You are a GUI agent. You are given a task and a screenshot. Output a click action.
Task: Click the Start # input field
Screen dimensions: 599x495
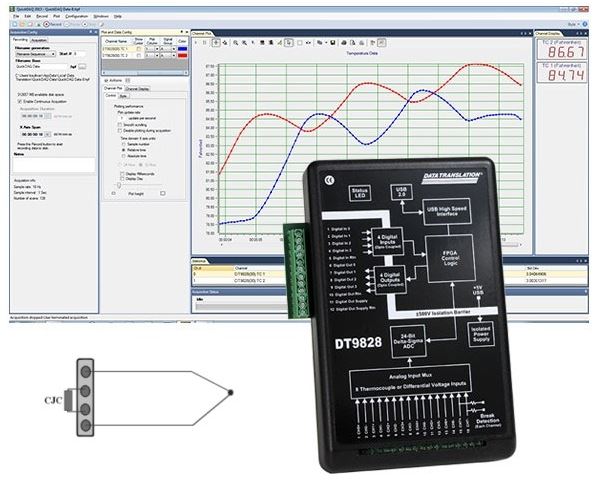tap(79, 54)
